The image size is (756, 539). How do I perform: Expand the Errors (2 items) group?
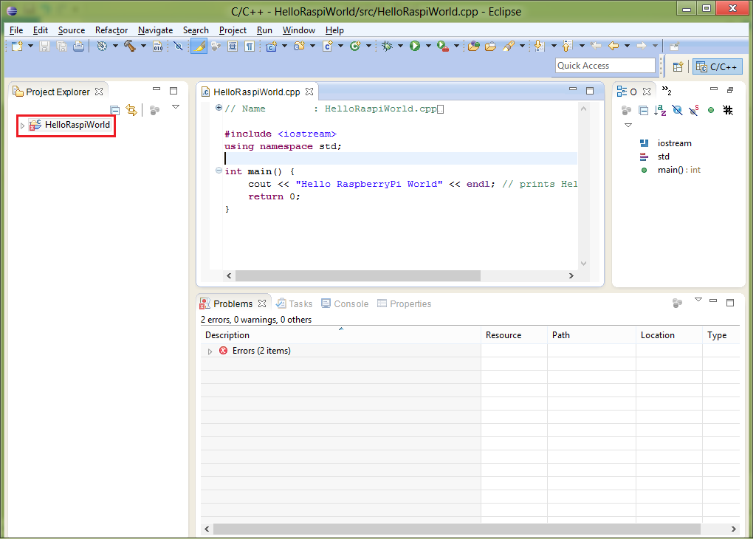coord(210,351)
